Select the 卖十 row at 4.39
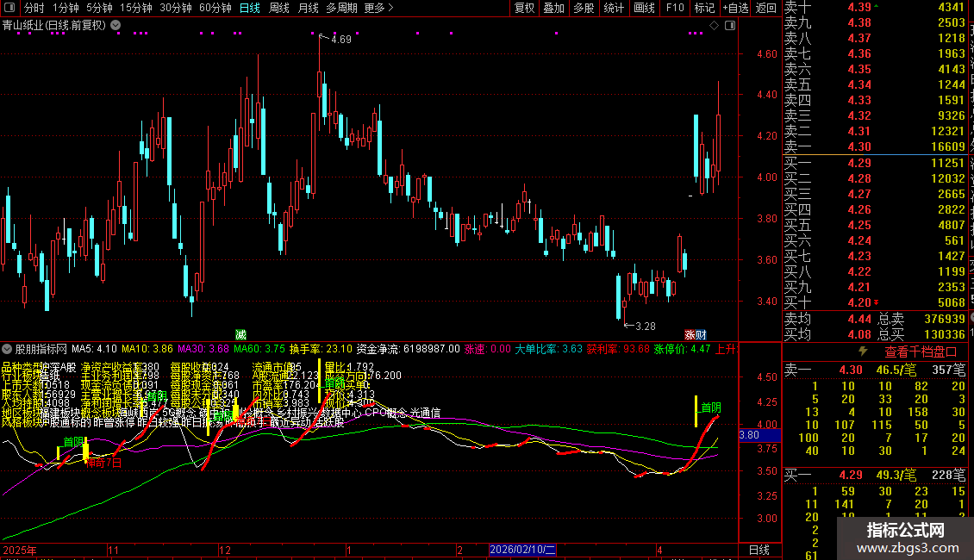974x560 pixels. click(875, 8)
